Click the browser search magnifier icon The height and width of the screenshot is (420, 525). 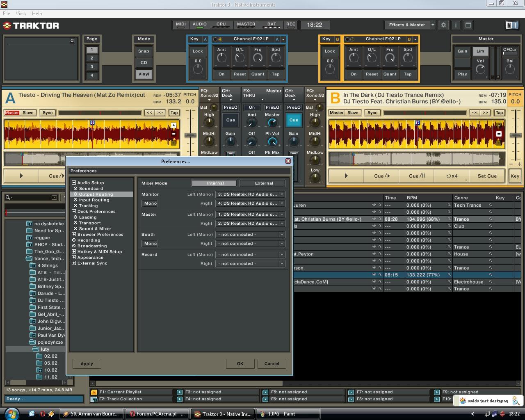click(7, 198)
